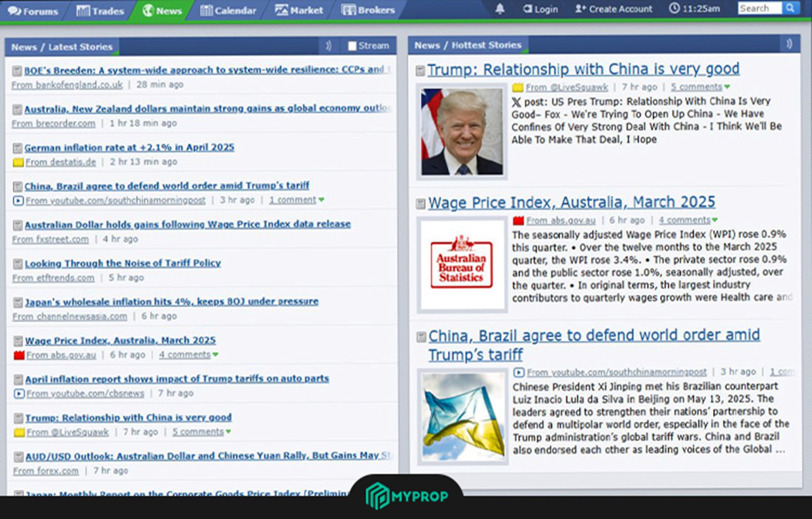Open large China, Brazil agree to defend headline
Viewport: 812px width, 519px height.
(594, 345)
